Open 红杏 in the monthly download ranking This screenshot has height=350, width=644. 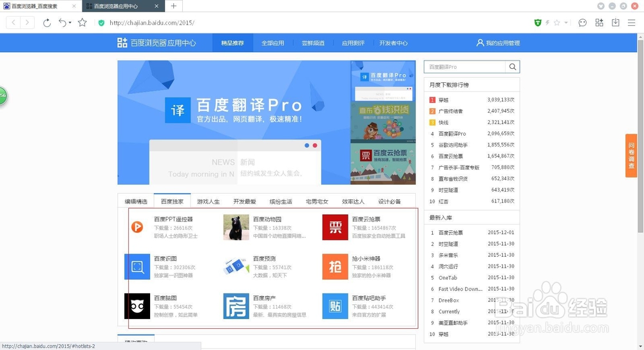tap(443, 201)
